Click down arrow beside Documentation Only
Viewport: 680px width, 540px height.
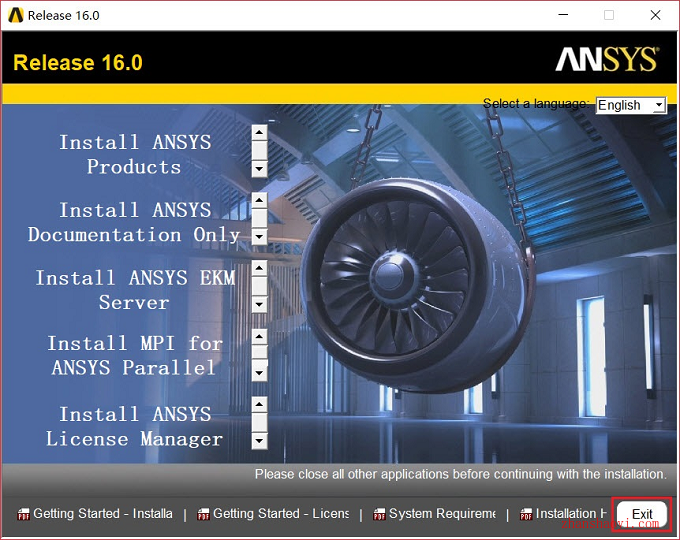pos(259,237)
